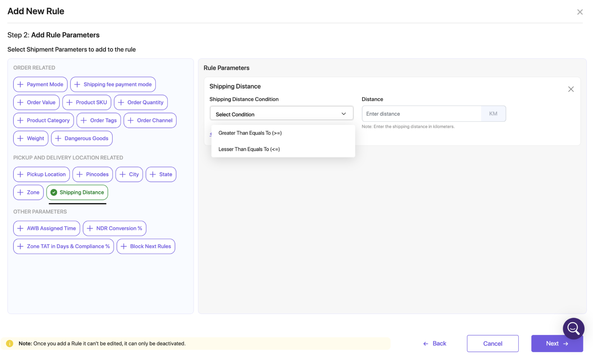Choose Lesser Than Equals To (<=) option
The width and height of the screenshot is (593, 364).
tap(283, 149)
